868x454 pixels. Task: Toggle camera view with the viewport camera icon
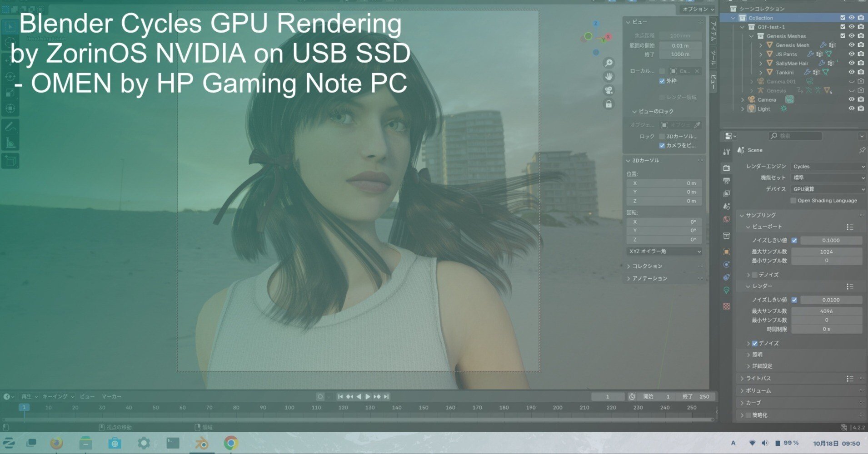click(x=609, y=90)
